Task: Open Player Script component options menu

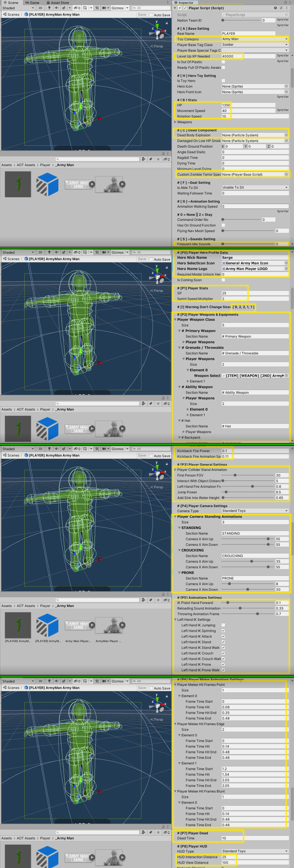Action: (286, 8)
